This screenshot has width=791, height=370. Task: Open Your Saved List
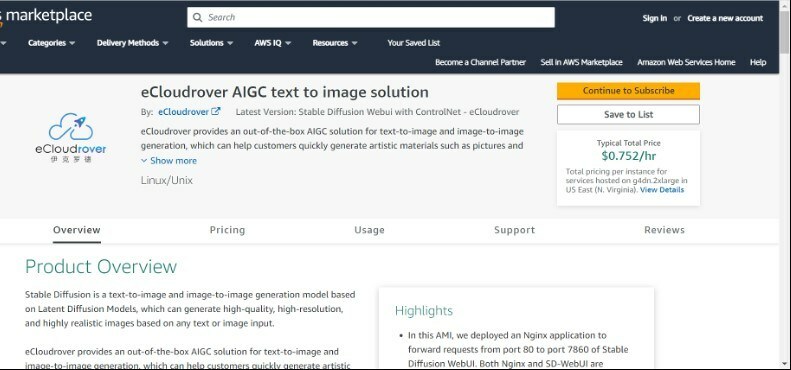click(x=414, y=43)
